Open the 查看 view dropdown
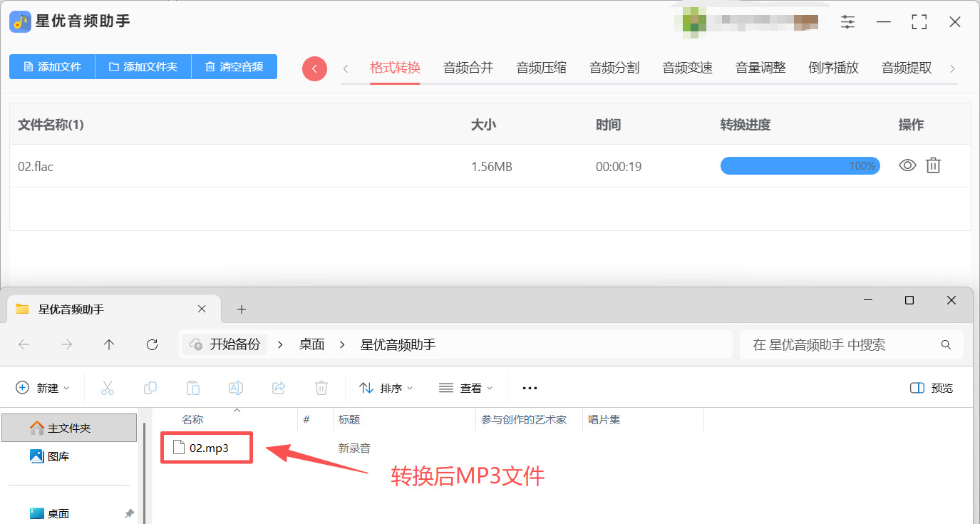 (x=466, y=388)
